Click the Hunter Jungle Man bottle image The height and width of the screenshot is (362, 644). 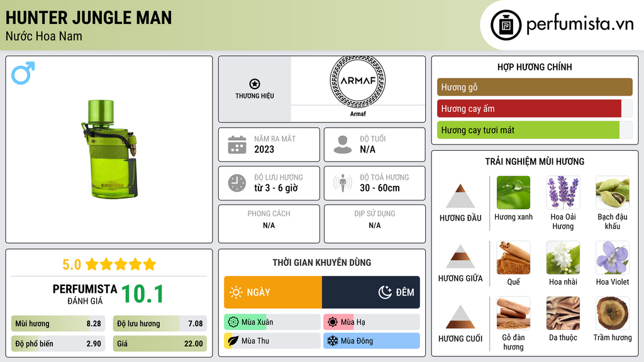pos(109,148)
